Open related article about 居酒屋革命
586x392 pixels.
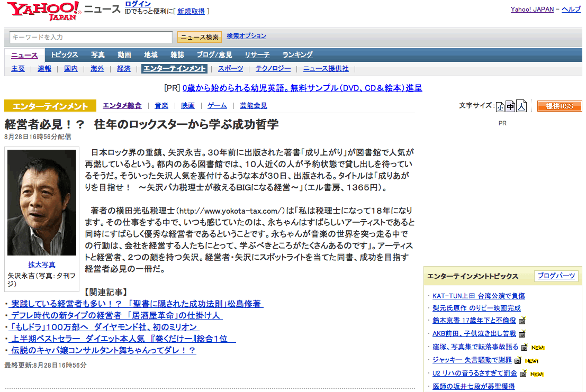point(116,315)
